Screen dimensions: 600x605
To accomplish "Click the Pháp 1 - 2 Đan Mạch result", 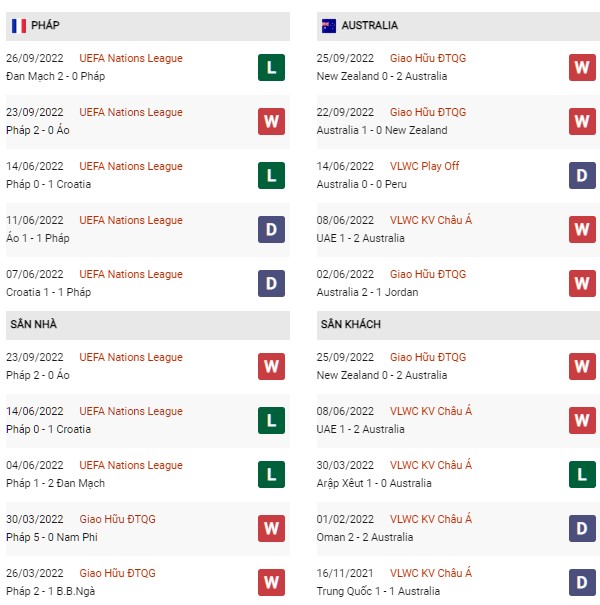I will [56, 483].
